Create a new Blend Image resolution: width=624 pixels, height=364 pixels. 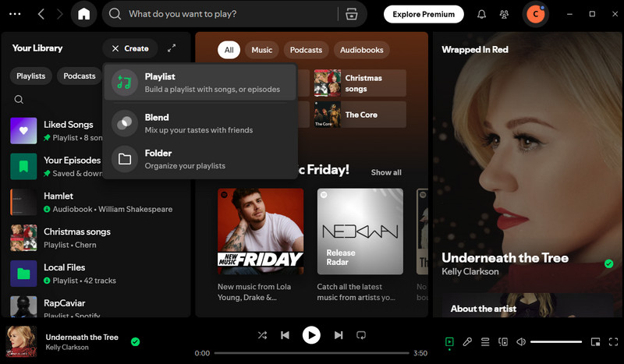200,123
